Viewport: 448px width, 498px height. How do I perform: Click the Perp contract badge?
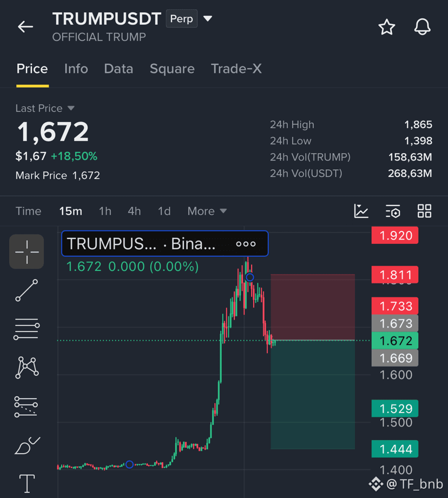pyautogui.click(x=182, y=19)
